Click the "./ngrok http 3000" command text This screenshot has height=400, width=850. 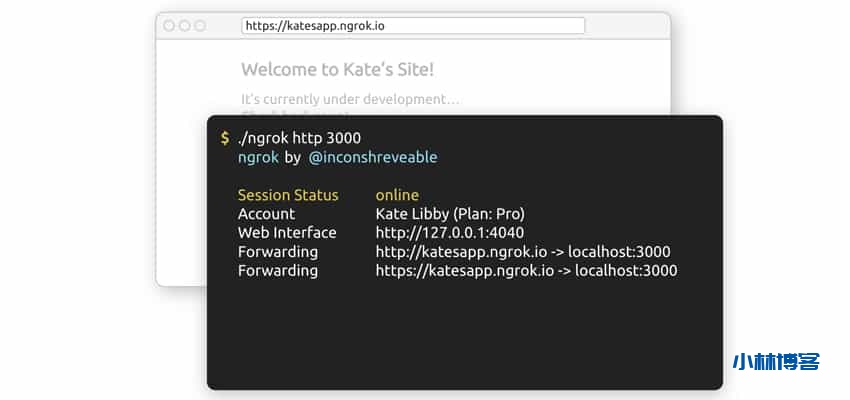tap(299, 138)
